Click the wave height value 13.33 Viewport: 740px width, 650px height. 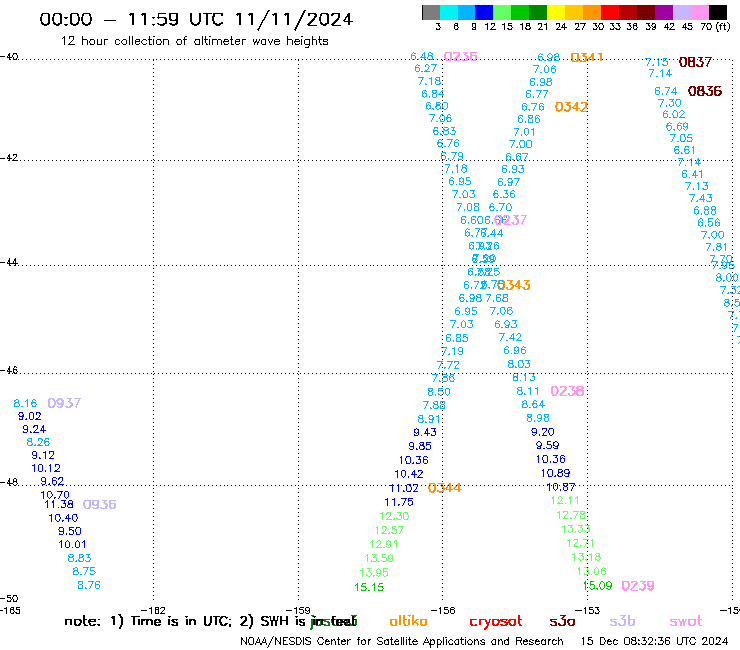tap(576, 529)
